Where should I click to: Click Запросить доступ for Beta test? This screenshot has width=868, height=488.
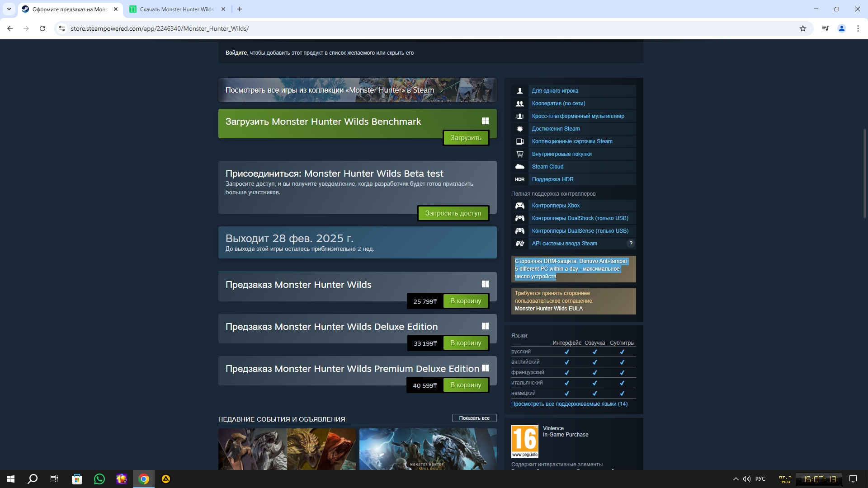[453, 213]
